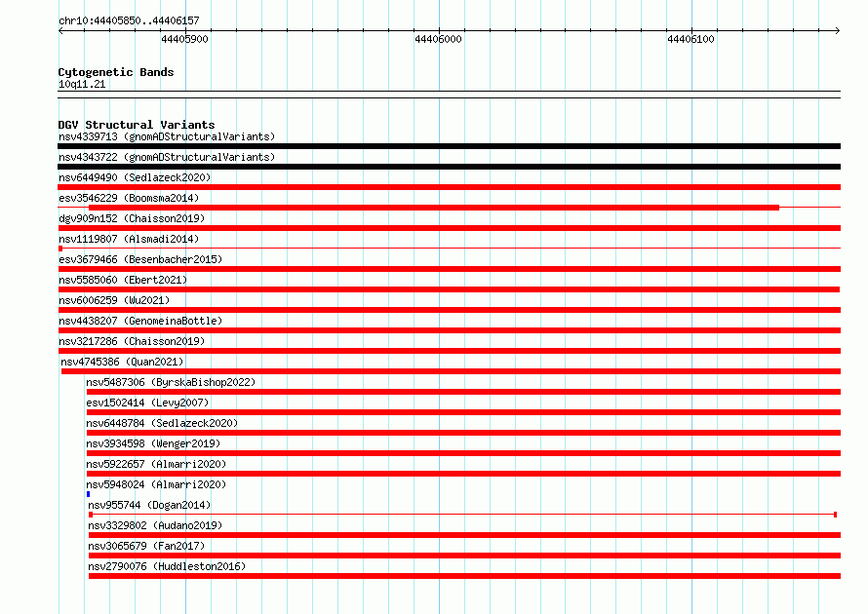Click the red bar under nsv6449490
Screen dimensions: 868x614
[x=449, y=187]
